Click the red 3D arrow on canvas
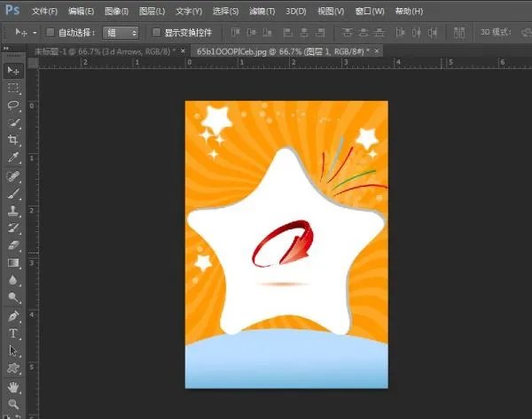The width and height of the screenshot is (532, 419). (284, 244)
